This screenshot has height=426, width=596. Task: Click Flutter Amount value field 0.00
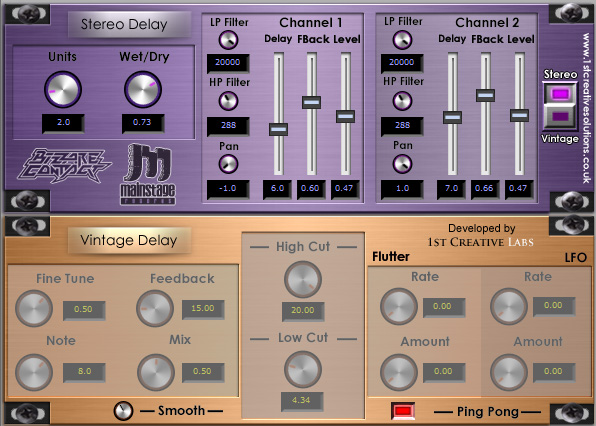pyautogui.click(x=444, y=372)
